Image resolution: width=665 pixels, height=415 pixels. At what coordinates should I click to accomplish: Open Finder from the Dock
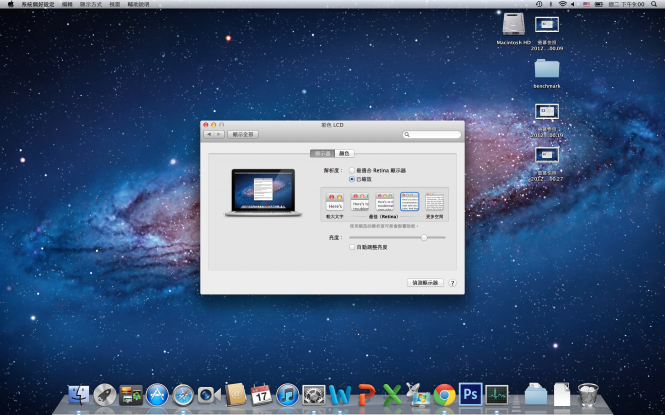click(x=79, y=396)
